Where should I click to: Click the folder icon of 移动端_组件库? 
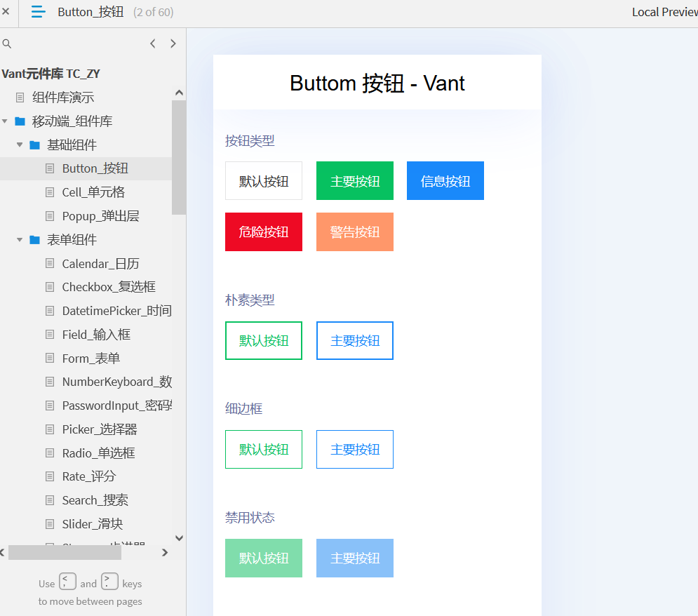tap(20, 121)
